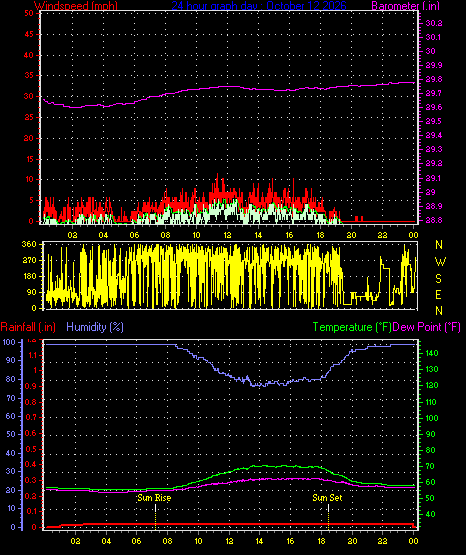Image resolution: width=466 pixels, height=555 pixels.
Task: Click barometer axis value 30.1
Action: click(433, 37)
